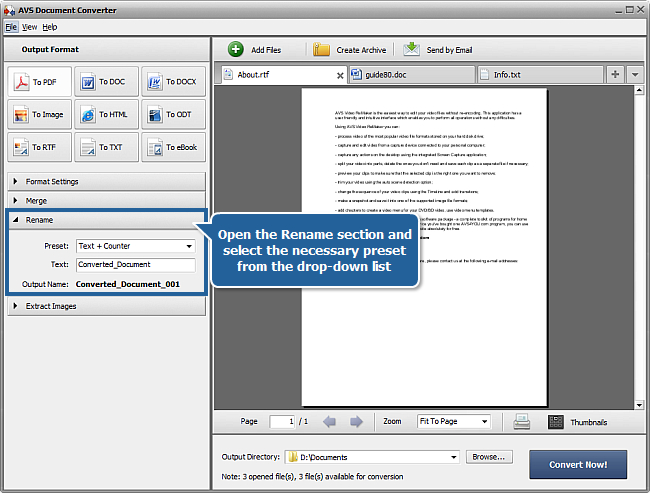650x493 pixels.
Task: Choose the To ODT format button
Action: point(173,114)
